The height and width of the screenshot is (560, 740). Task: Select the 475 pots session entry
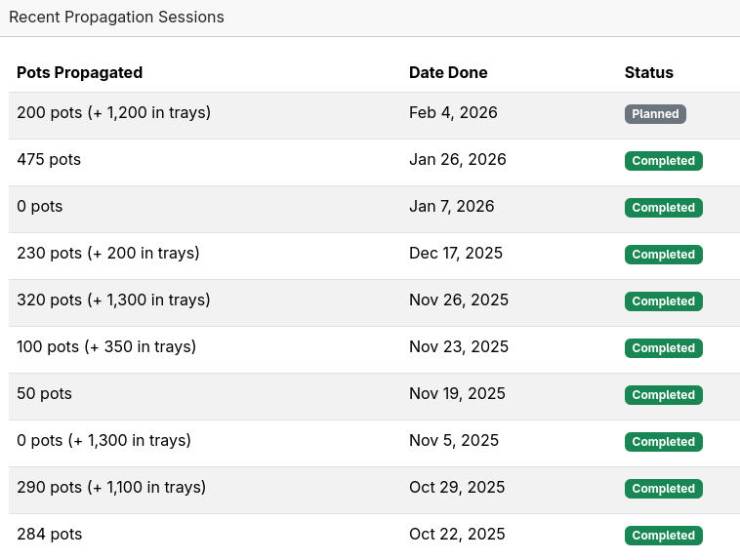[x=49, y=160]
